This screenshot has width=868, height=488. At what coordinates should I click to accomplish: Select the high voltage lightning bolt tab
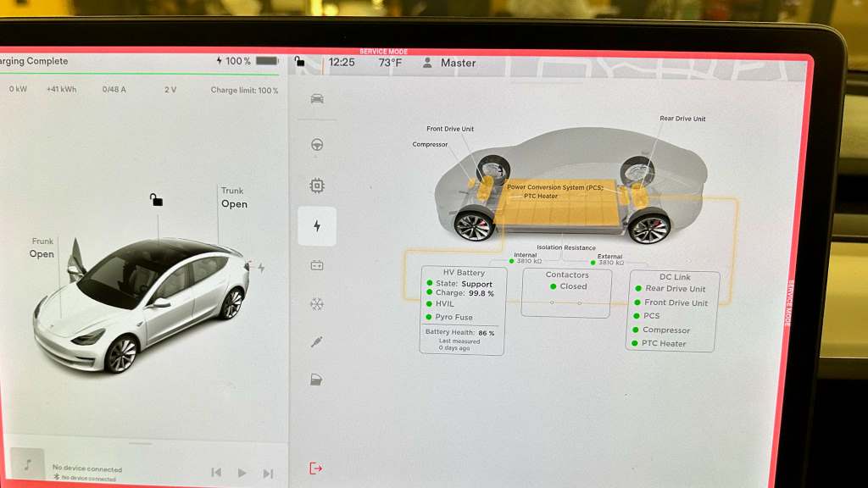point(317,226)
